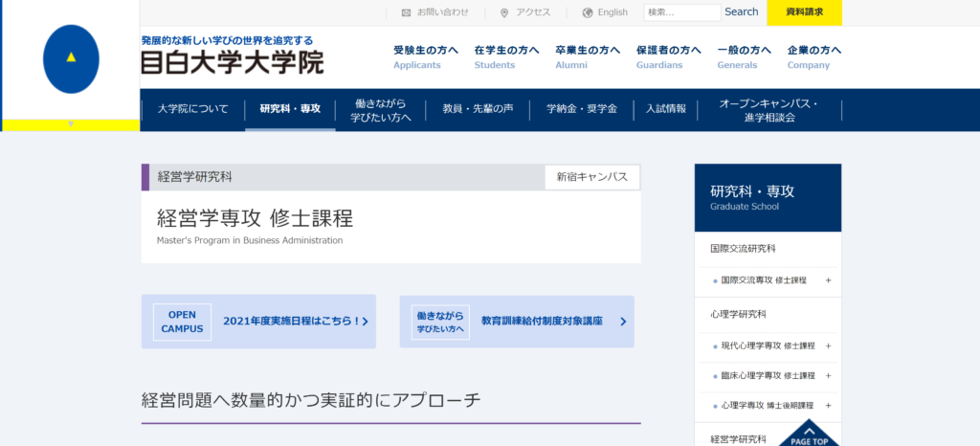Screen dimensions: 980x446
Task: Click the yellow bar below the logo
Action: [71, 124]
